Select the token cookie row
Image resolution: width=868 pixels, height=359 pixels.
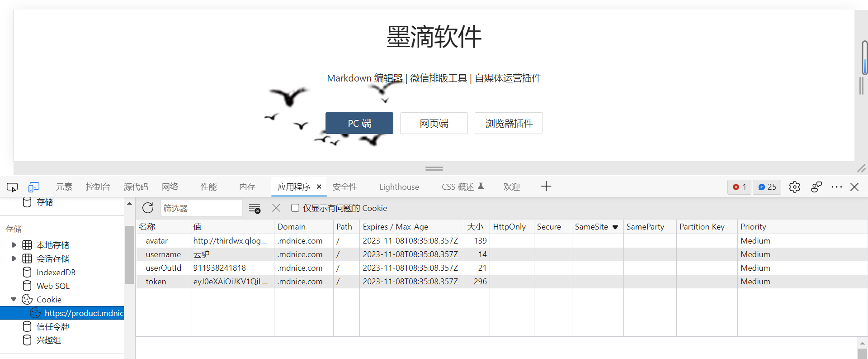(x=502, y=282)
